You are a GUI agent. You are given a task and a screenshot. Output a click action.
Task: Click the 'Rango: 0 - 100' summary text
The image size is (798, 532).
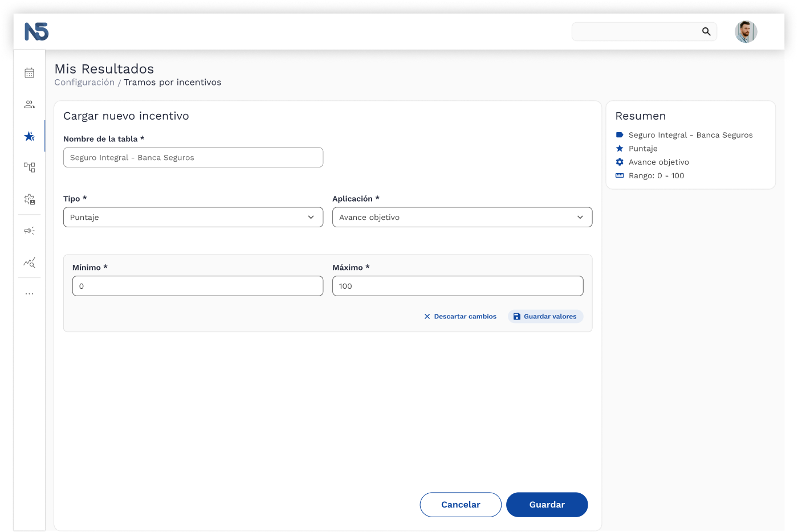point(657,175)
